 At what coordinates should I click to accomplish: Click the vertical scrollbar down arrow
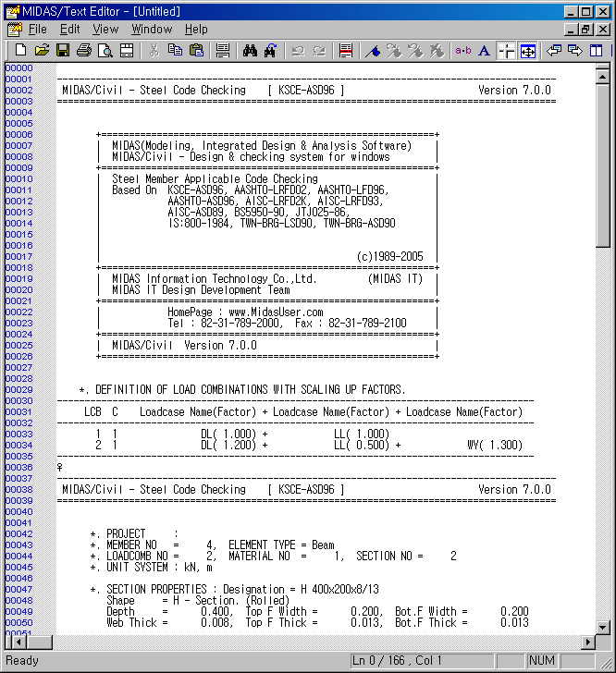point(603,627)
